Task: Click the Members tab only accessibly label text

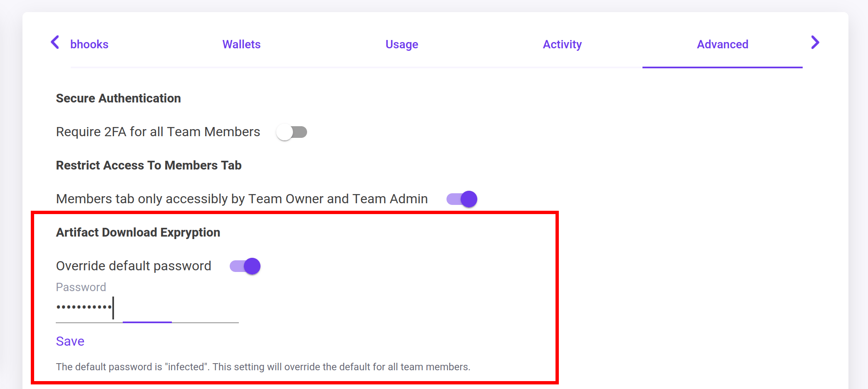Action: click(242, 199)
